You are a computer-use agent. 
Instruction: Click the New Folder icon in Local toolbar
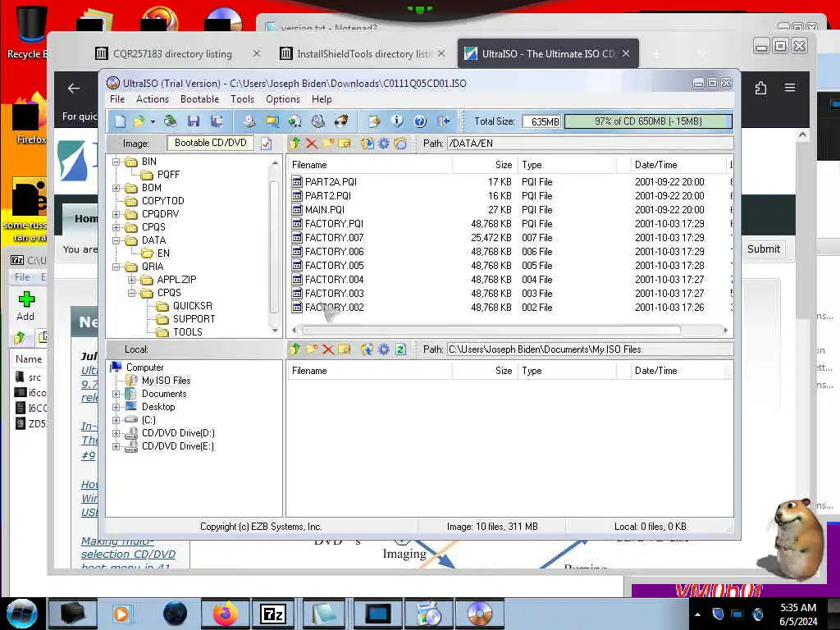312,349
